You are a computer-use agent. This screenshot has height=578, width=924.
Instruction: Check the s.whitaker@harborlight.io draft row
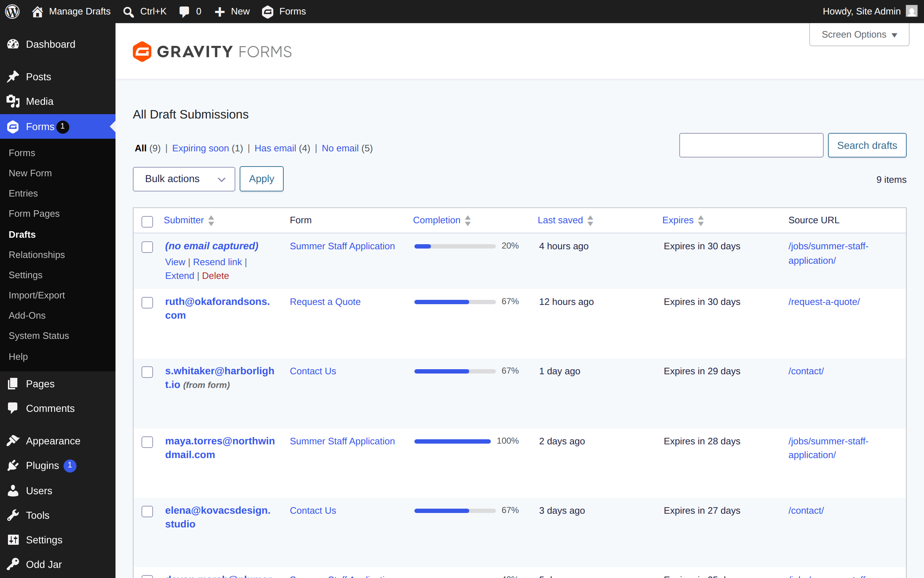pyautogui.click(x=147, y=372)
